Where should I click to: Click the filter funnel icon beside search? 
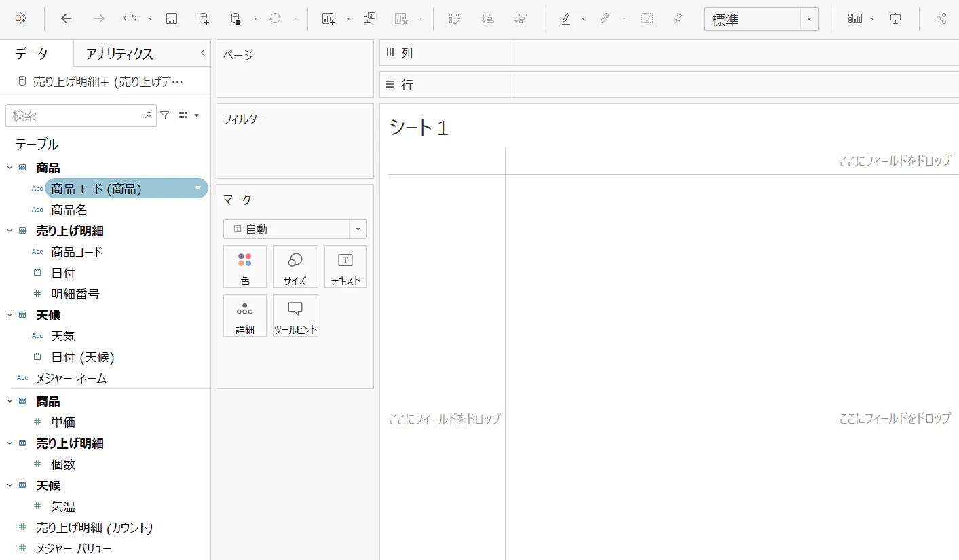(x=164, y=115)
